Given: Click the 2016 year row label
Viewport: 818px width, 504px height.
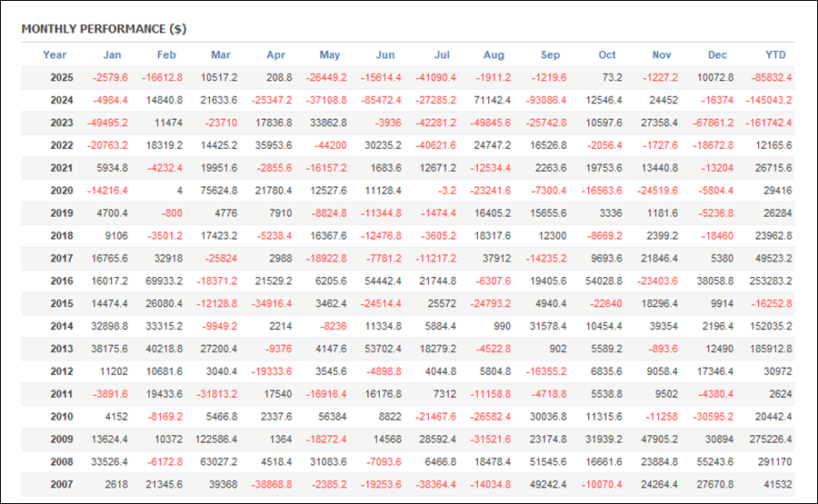Looking at the screenshot, I should click(x=62, y=282).
